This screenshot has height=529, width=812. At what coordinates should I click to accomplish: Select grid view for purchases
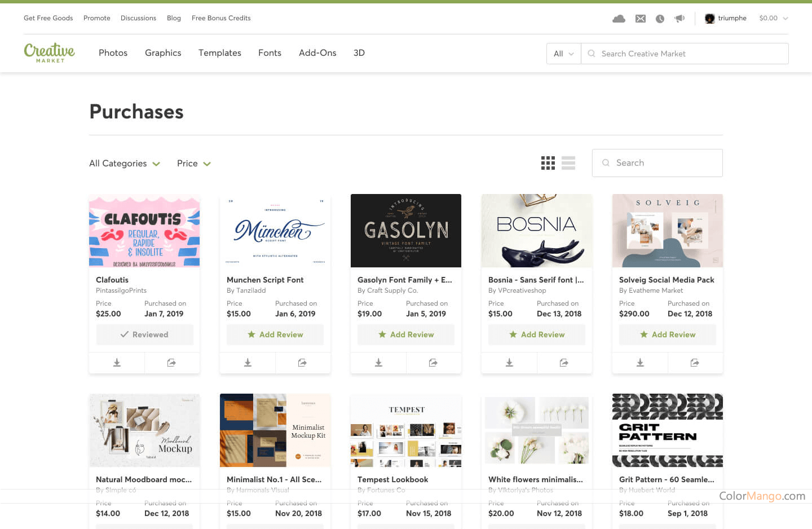coord(548,163)
